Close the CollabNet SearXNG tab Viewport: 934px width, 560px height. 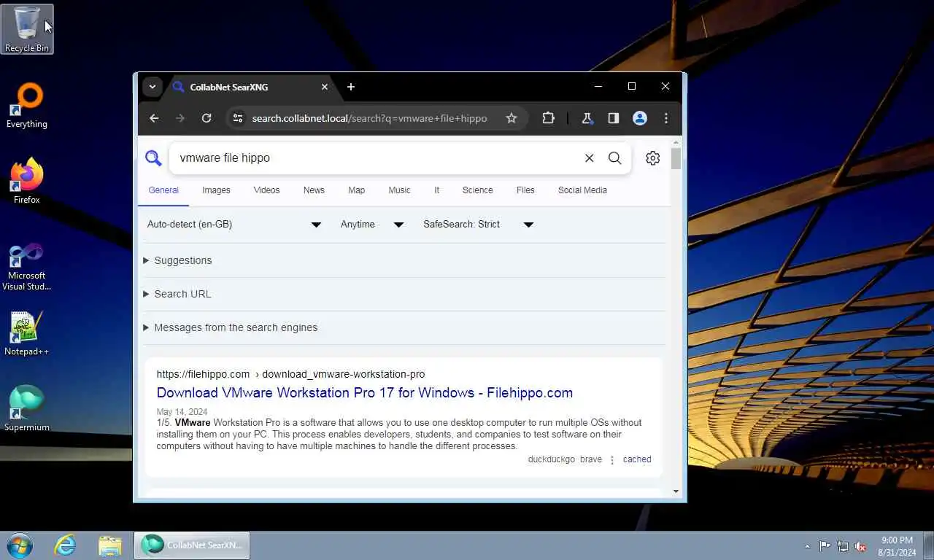(325, 87)
